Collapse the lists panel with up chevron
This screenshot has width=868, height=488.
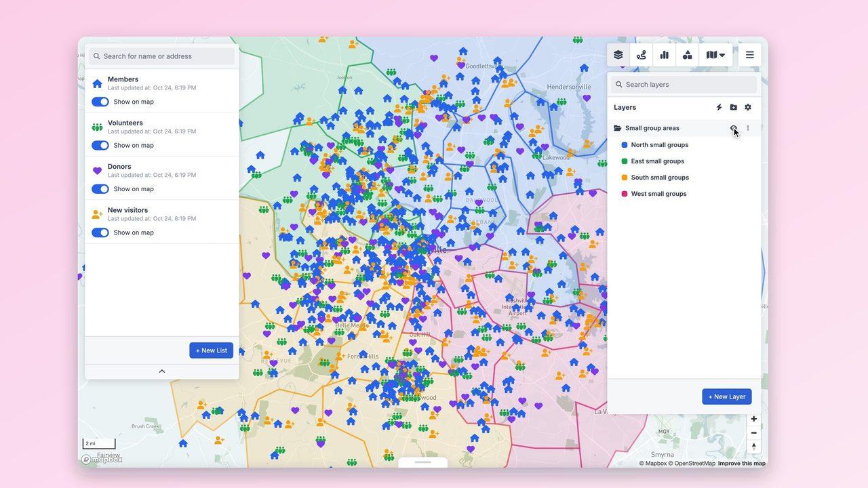(161, 371)
